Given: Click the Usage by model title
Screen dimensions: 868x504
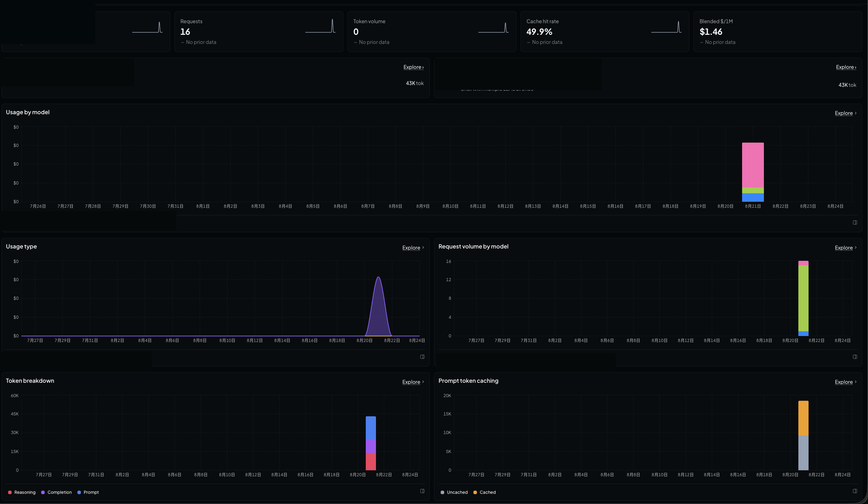Looking at the screenshot, I should click(28, 112).
